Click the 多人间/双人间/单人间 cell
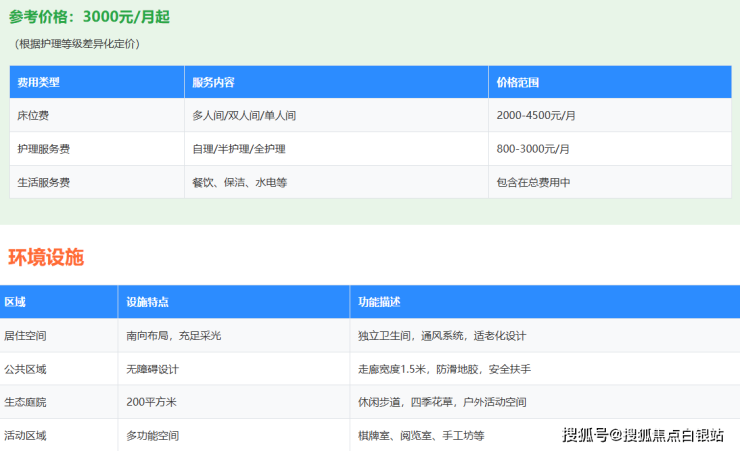Image resolution: width=740 pixels, height=451 pixels. [x=243, y=115]
